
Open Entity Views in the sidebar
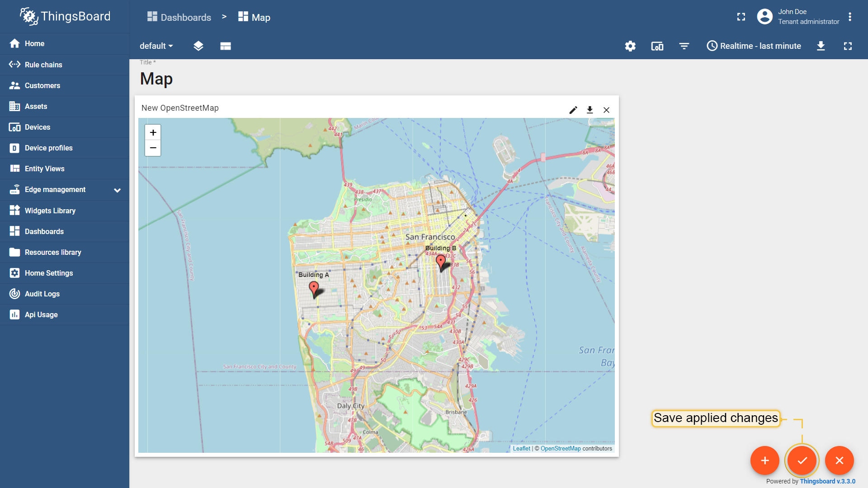pos(64,169)
